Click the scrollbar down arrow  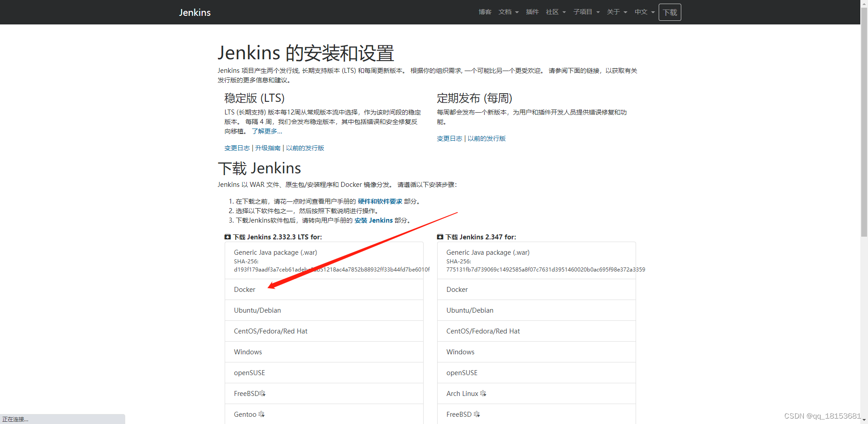click(x=864, y=420)
